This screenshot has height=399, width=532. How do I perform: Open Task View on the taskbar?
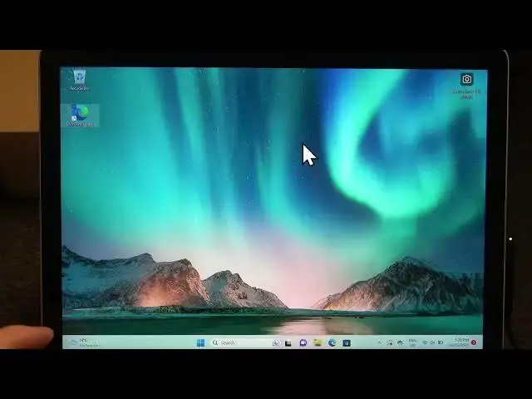(288, 343)
